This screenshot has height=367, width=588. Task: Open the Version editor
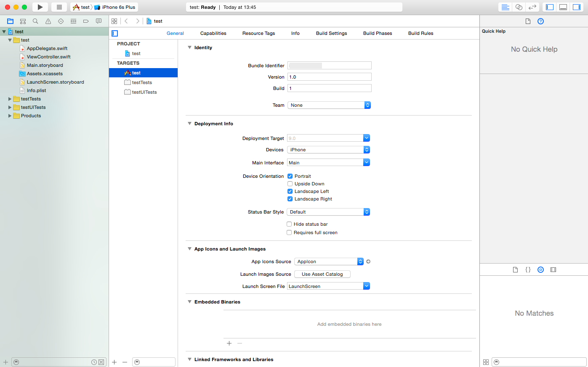(532, 7)
